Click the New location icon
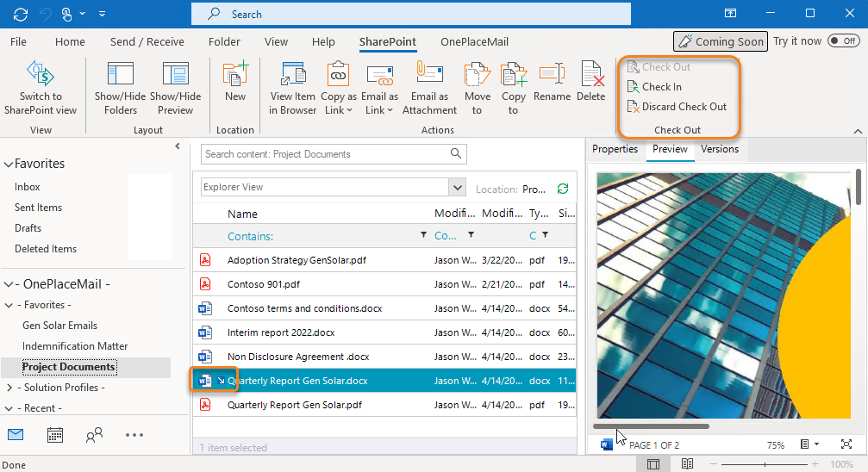The width and height of the screenshot is (868, 472). pyautogui.click(x=234, y=73)
